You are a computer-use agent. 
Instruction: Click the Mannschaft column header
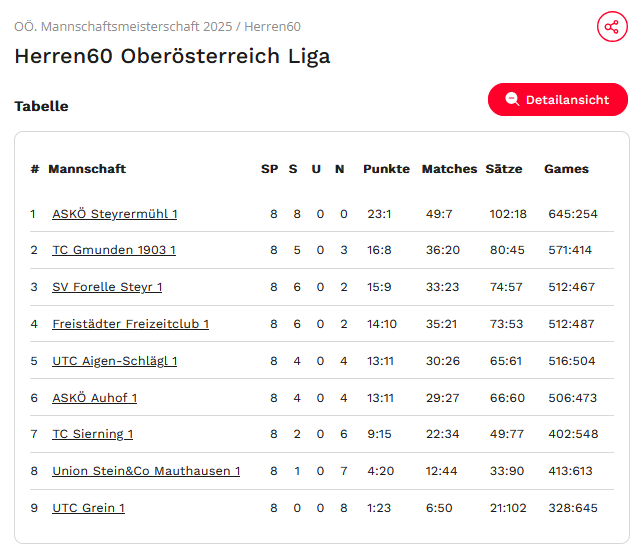pos(87,169)
